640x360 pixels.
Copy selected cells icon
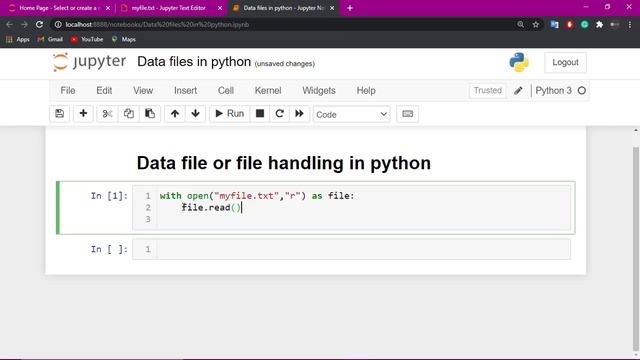(129, 113)
